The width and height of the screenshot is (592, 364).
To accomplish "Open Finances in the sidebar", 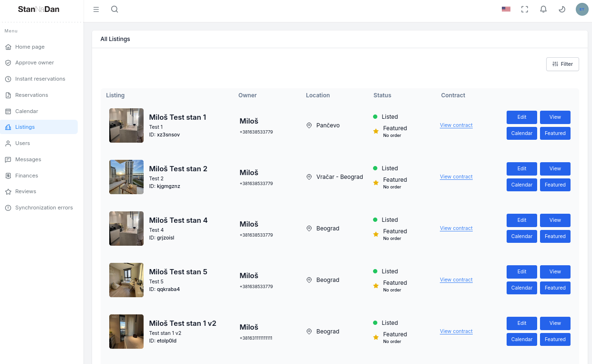I will pyautogui.click(x=39, y=176).
